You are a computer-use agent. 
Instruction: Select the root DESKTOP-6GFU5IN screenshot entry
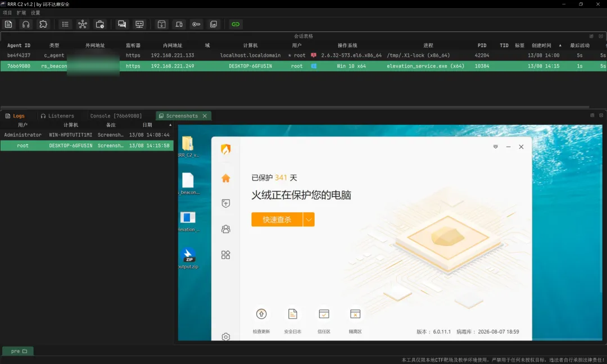pyautogui.click(x=87, y=146)
